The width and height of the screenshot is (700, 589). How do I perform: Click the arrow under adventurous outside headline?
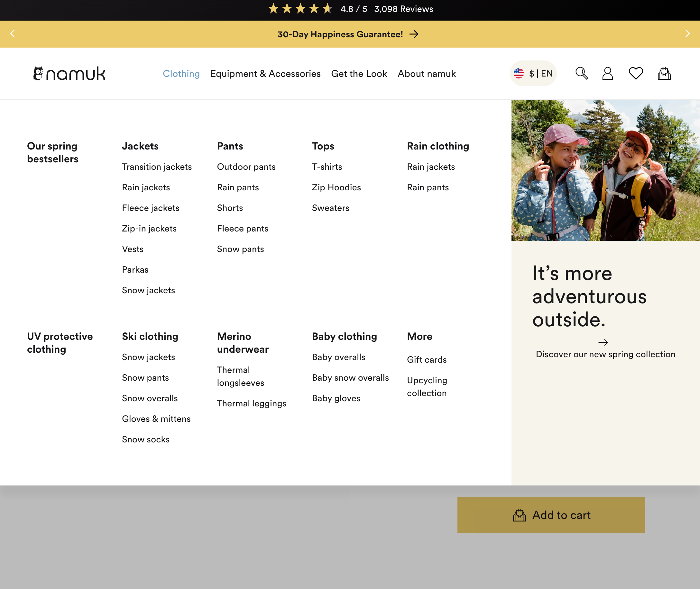[x=603, y=342]
